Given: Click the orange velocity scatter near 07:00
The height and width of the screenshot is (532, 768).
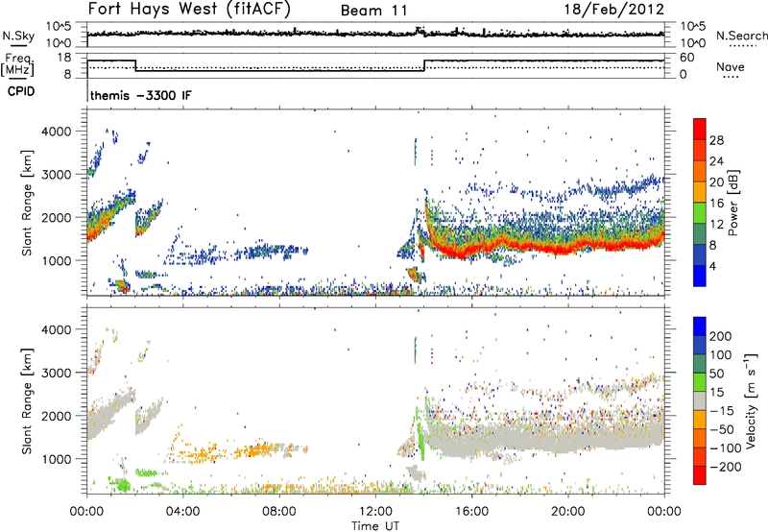Looking at the screenshot, I should click(x=254, y=450).
